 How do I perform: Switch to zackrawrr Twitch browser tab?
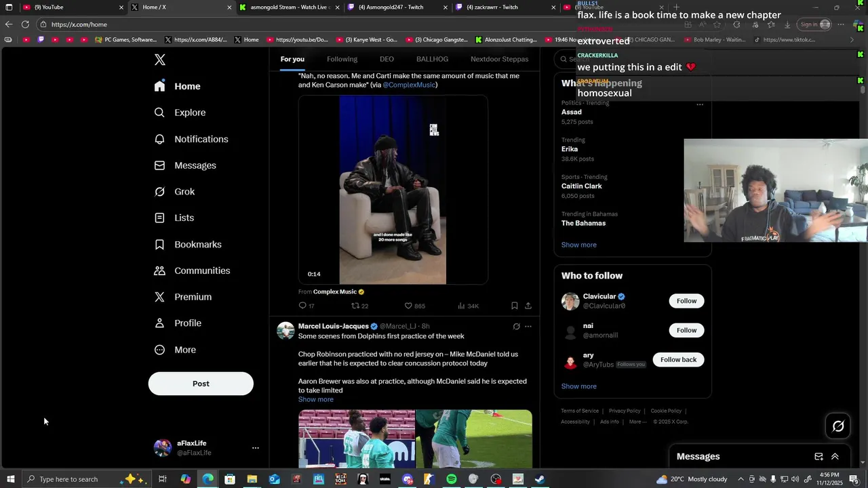tap(506, 7)
